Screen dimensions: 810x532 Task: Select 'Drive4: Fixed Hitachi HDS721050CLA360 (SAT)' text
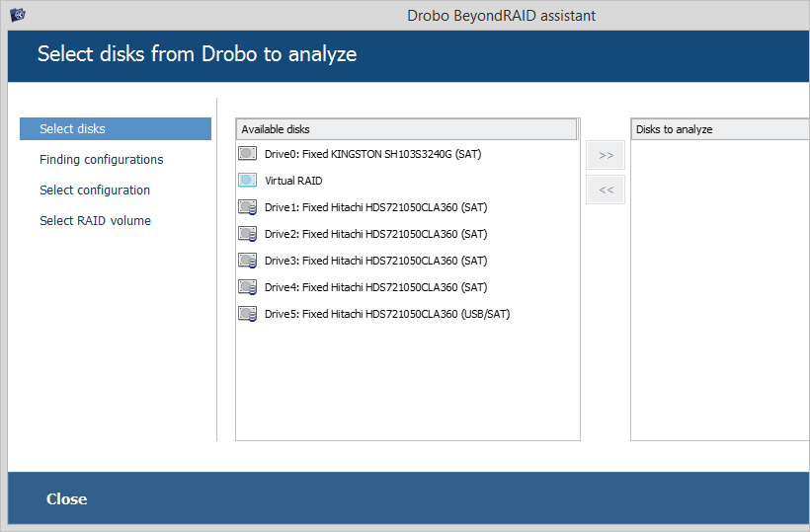click(x=376, y=287)
